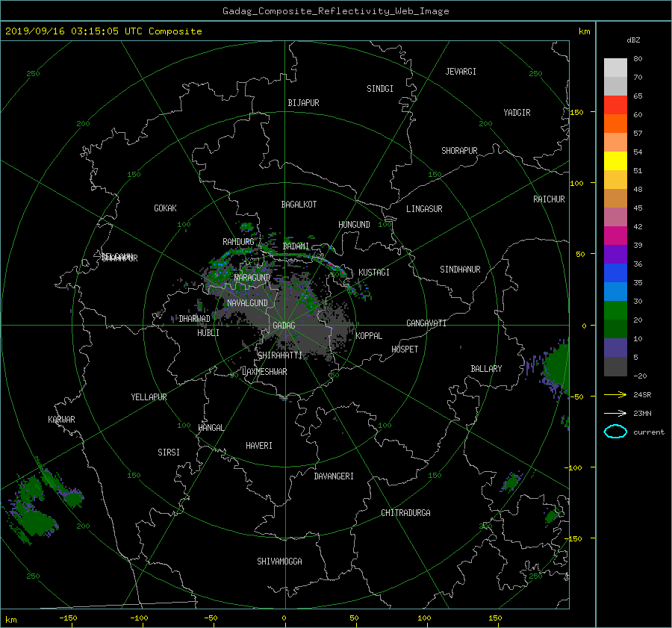Pick the light gray 70-80 dBZ swatch
Image resolution: width=672 pixels, height=628 pixels.
tap(615, 68)
